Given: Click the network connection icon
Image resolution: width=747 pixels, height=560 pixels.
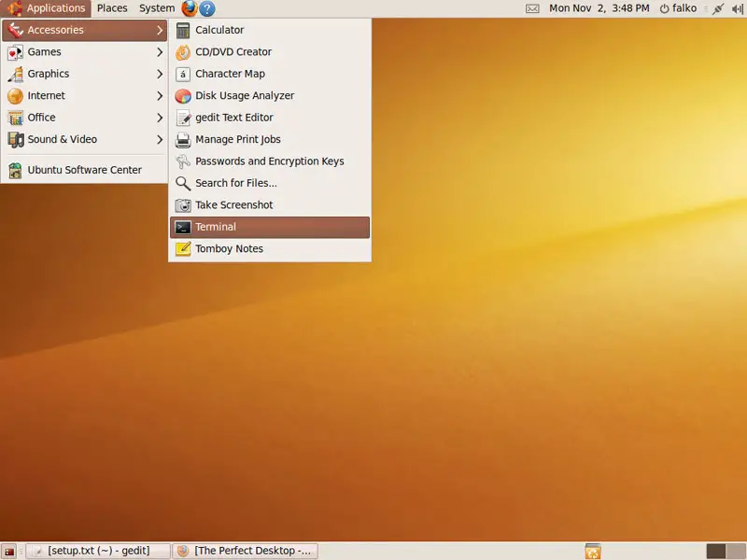Looking at the screenshot, I should pos(718,8).
